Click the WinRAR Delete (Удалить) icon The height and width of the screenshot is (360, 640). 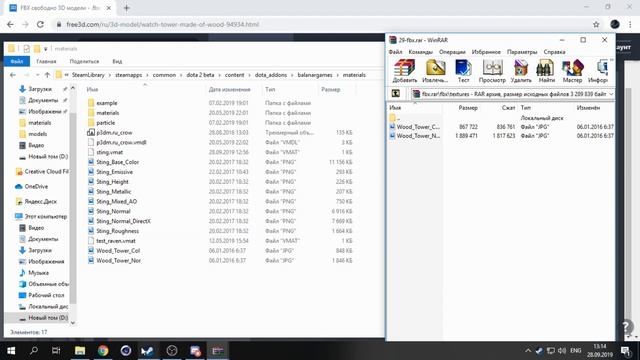pos(521,71)
